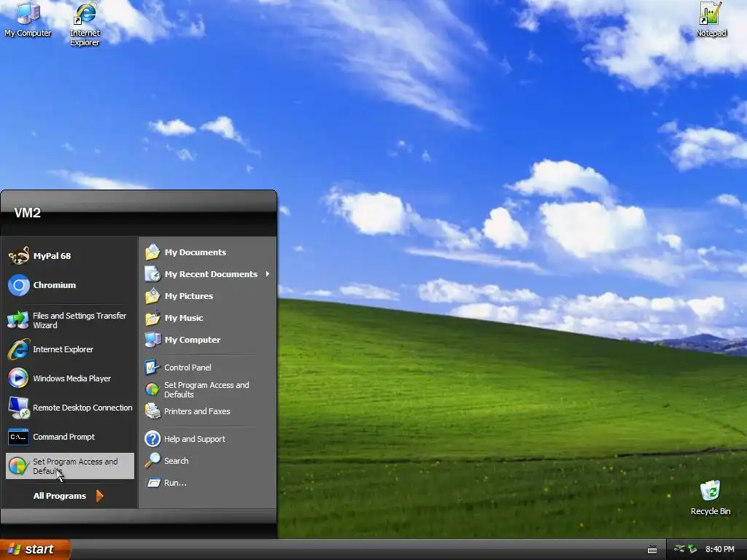The height and width of the screenshot is (560, 747).
Task: Click the 8:40 PM taskbar clock
Action: point(720,550)
